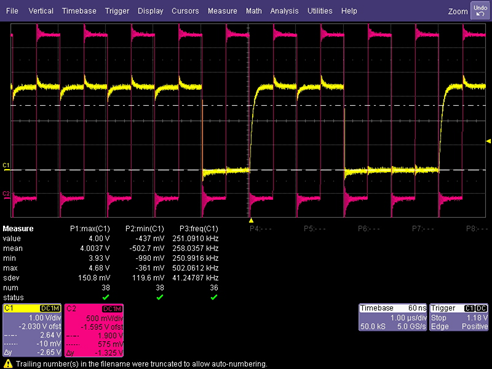Select the empty P6 measurement slot

coord(369,229)
